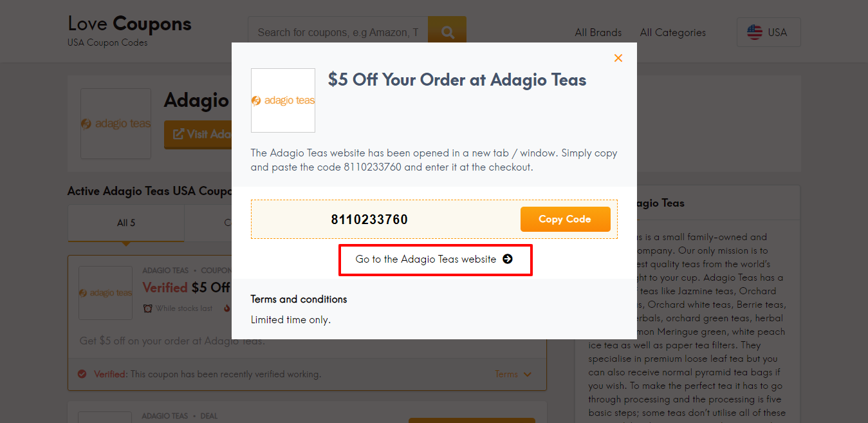868x423 pixels.
Task: Click the orange Visit Adagio button
Action: [x=206, y=135]
